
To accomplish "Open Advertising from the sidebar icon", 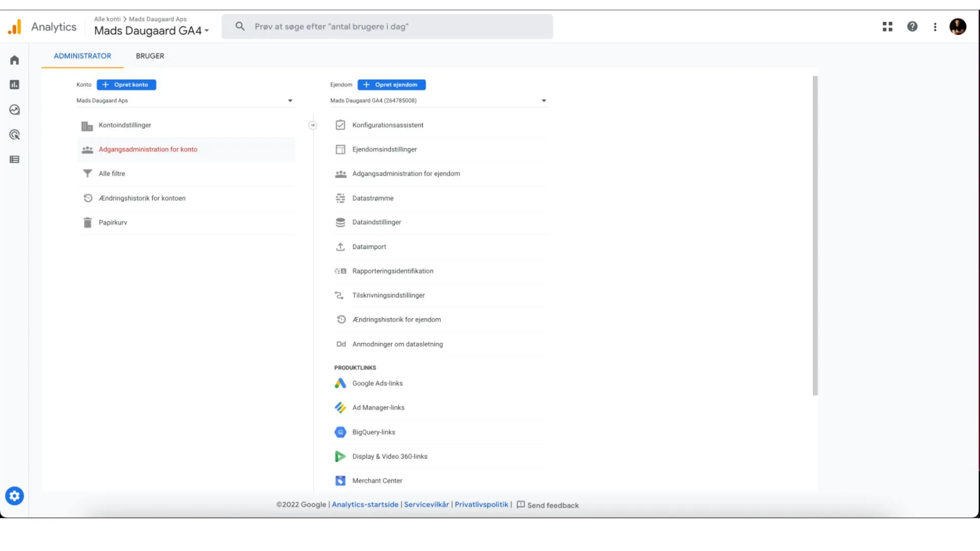I will point(14,135).
